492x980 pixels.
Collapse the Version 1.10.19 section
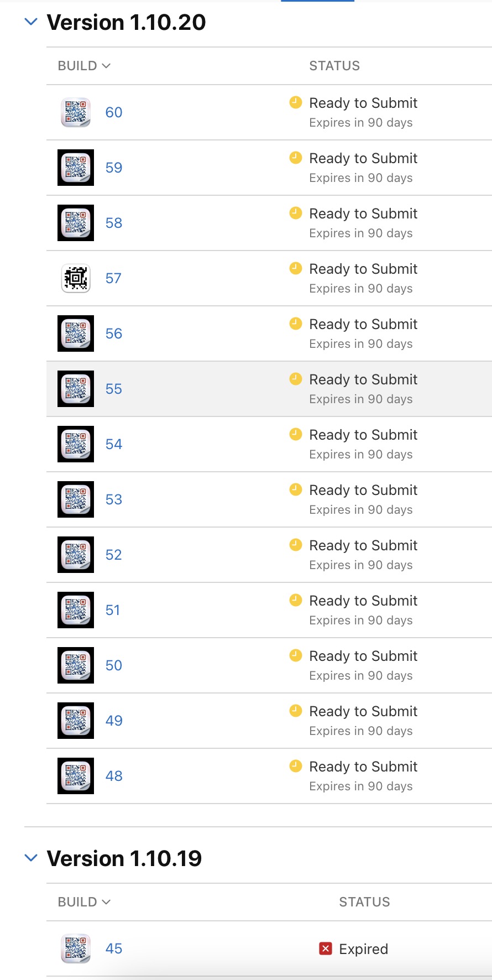(32, 858)
